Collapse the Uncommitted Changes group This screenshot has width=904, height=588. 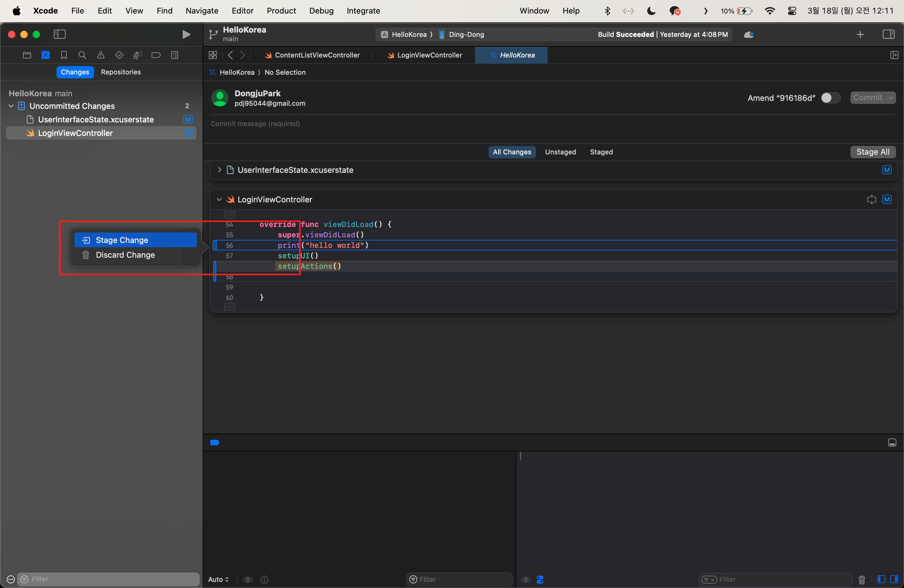click(x=11, y=106)
